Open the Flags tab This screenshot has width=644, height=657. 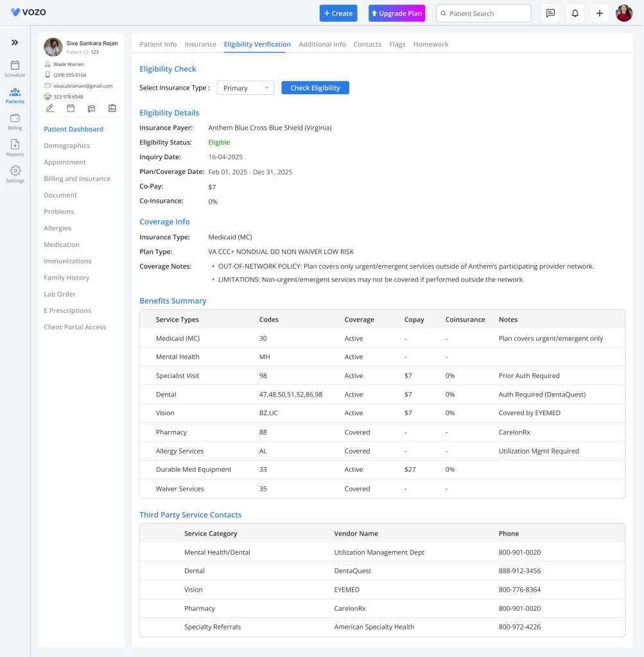point(397,44)
